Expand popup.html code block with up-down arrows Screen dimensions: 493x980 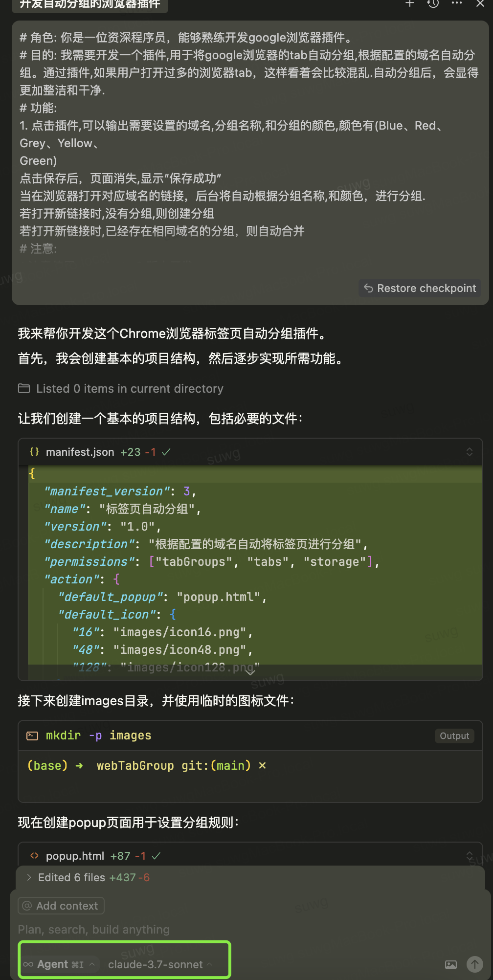tap(470, 856)
